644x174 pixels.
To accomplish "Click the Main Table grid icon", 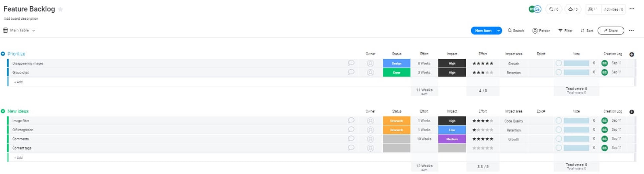I will tap(5, 30).
